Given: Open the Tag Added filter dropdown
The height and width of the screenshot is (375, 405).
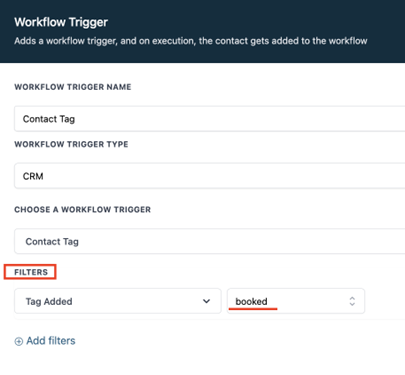Looking at the screenshot, I should (x=118, y=301).
